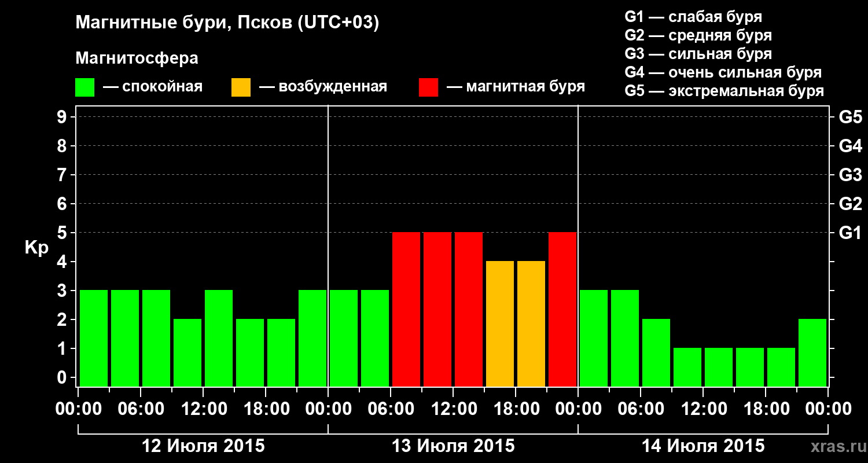Screen dimensions: 868x463
Task: Click the 12 Июля 00:00–03:00 green bar
Action: [94, 338]
